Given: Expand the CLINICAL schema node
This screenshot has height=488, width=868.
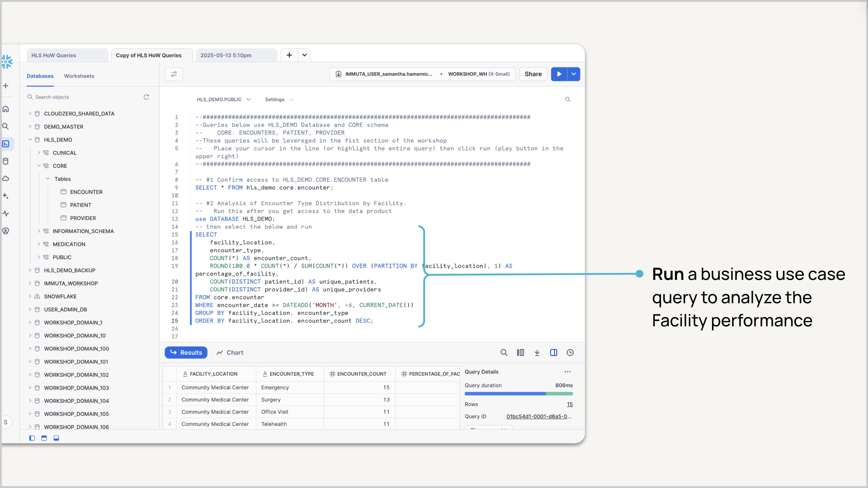Looking at the screenshot, I should point(39,153).
